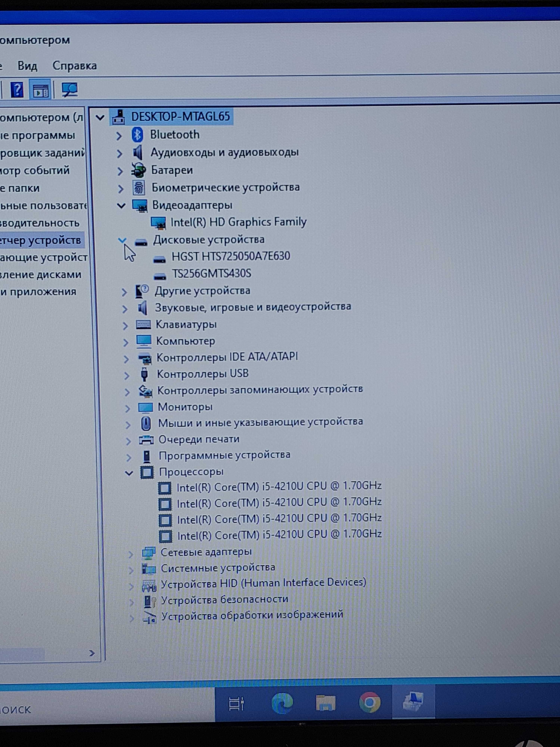Screen dimensions: 560x747
Task: Open Просмотр событий in left pane
Action: coord(35,171)
